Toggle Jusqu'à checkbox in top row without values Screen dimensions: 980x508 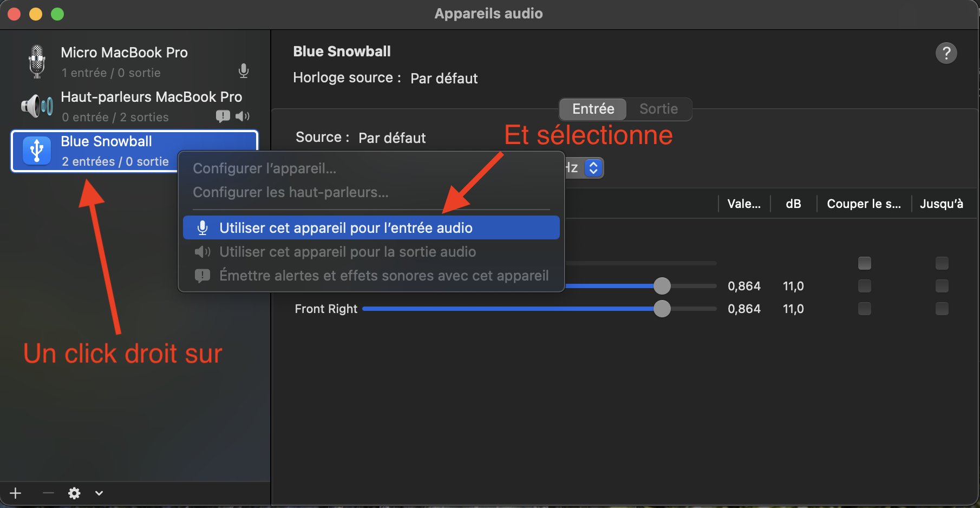click(x=942, y=263)
